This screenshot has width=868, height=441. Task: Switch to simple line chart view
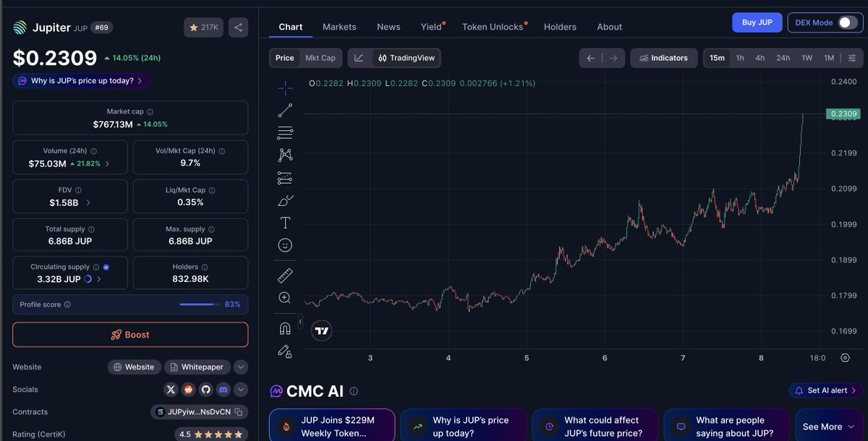click(x=359, y=58)
